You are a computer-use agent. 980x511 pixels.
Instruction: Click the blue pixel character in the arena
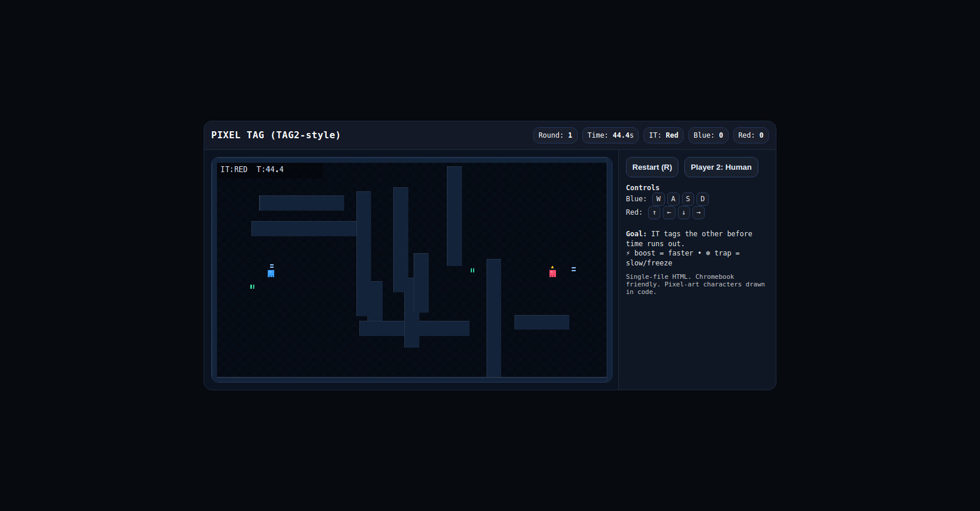coord(271,273)
